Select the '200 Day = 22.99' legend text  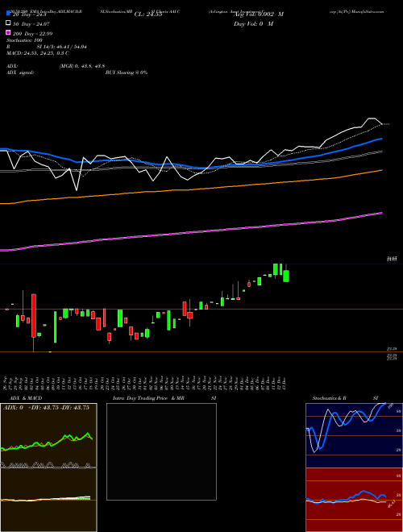tap(32, 33)
